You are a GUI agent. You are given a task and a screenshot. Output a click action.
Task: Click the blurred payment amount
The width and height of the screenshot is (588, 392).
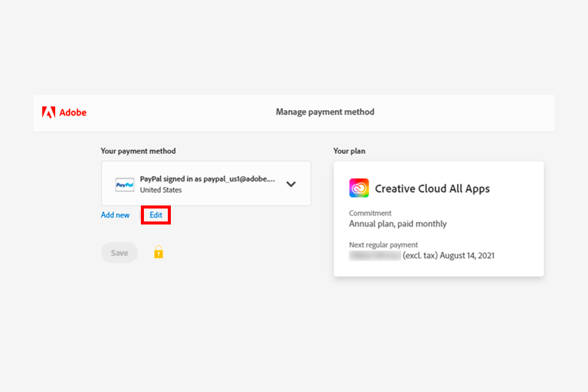click(375, 256)
